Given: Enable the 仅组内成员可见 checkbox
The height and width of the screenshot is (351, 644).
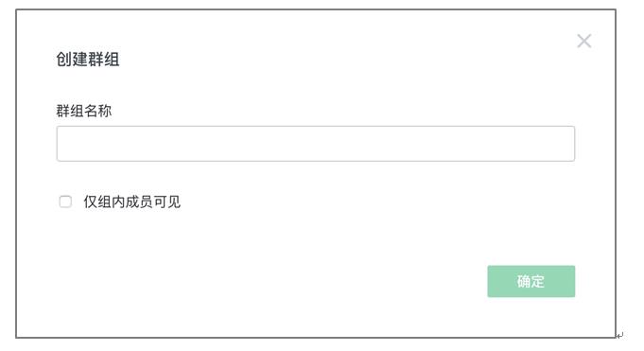Looking at the screenshot, I should [65, 202].
